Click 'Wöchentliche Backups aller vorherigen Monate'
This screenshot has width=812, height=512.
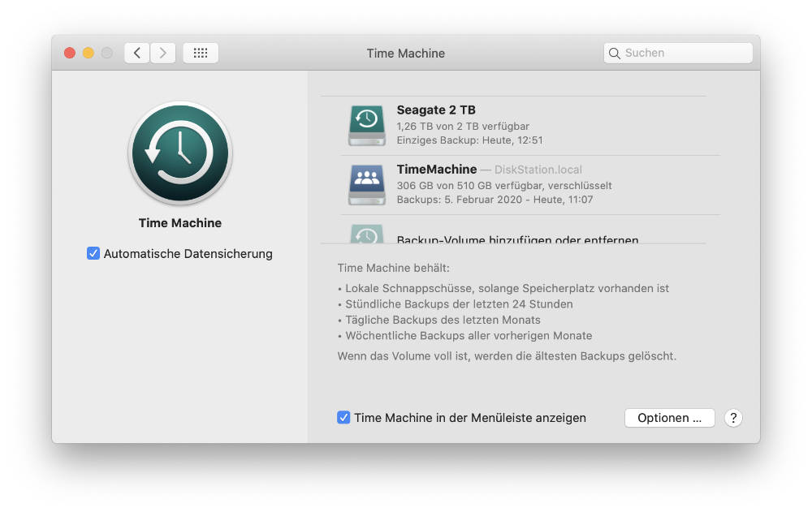tap(465, 335)
